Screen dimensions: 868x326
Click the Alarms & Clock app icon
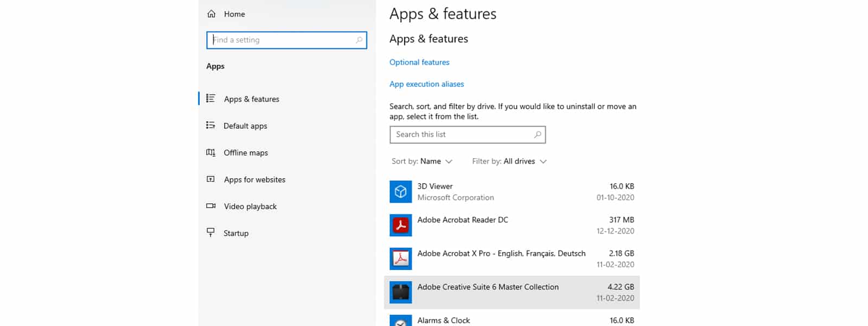coord(401,321)
